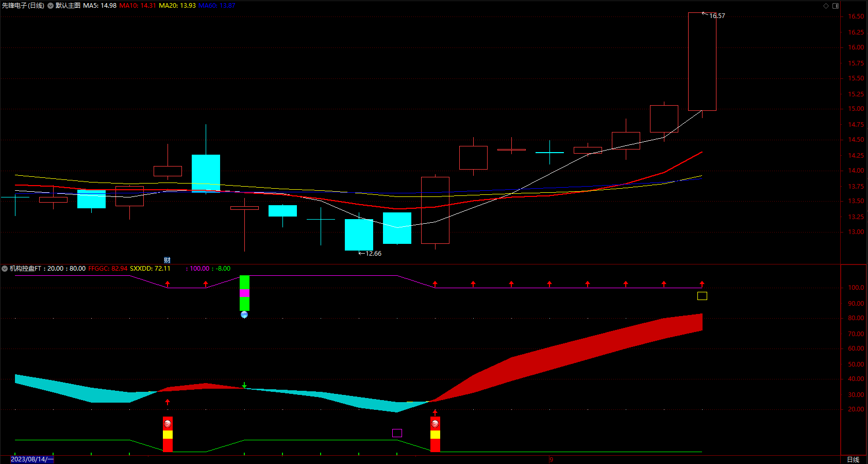Click the 50.00 indicator axis label

(x=856, y=364)
